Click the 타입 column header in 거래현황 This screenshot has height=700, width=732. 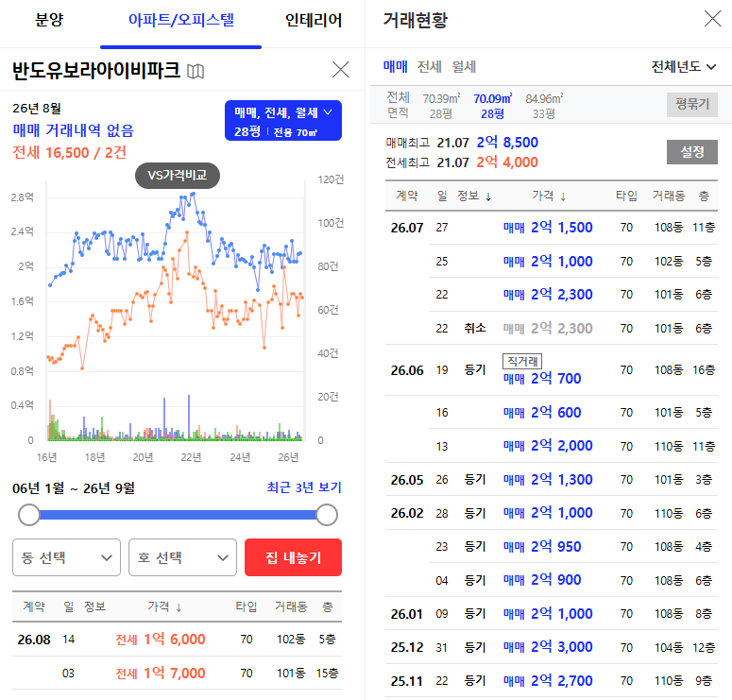(x=626, y=196)
